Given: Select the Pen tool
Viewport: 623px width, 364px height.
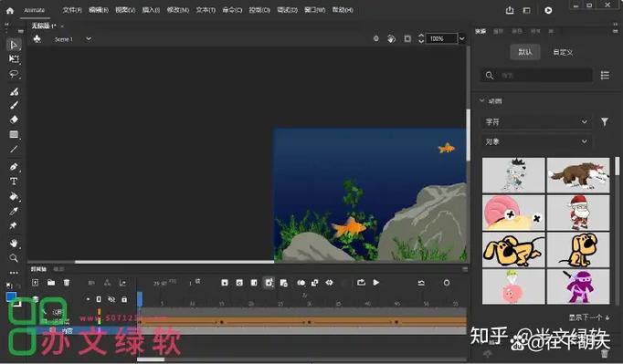Looking at the screenshot, I should (14, 167).
